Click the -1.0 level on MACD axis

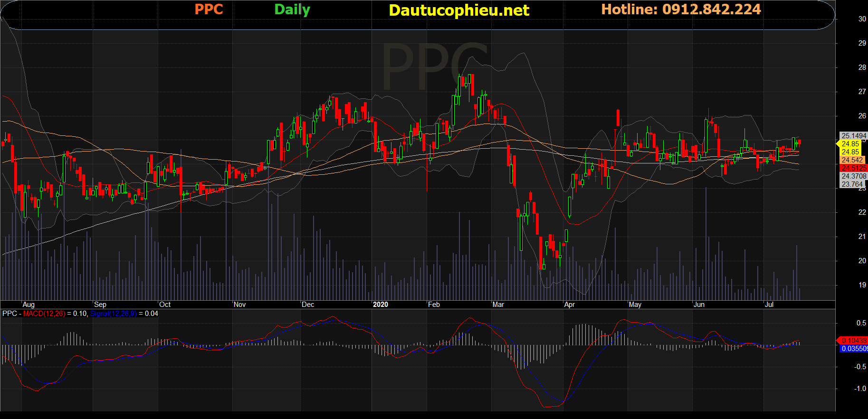point(860,389)
